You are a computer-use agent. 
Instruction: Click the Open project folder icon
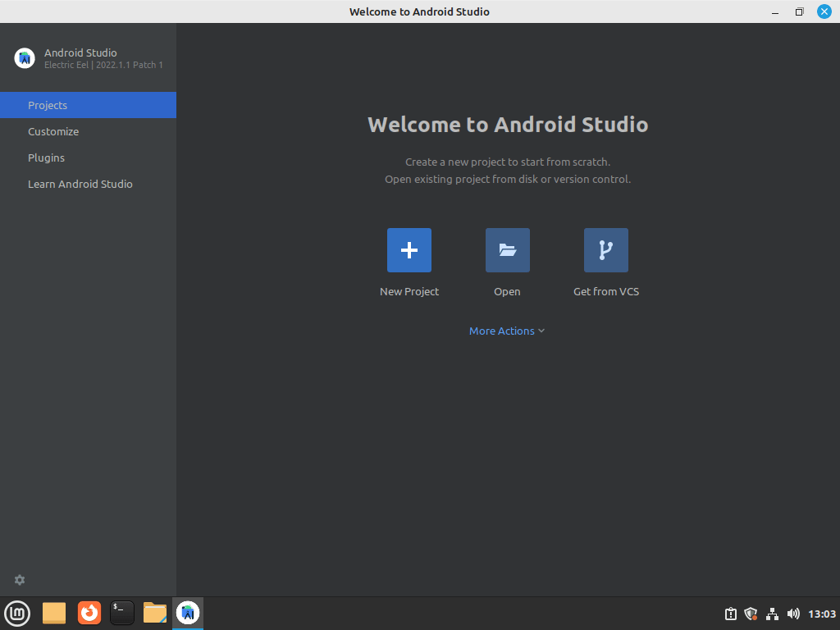(507, 249)
